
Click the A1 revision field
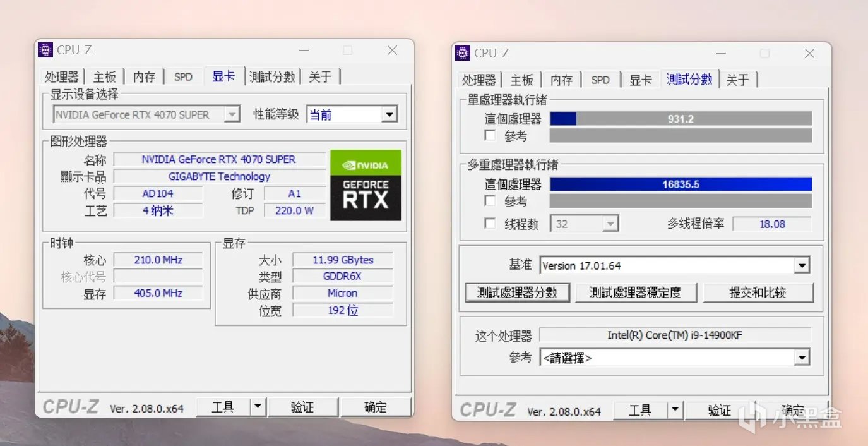tap(294, 193)
